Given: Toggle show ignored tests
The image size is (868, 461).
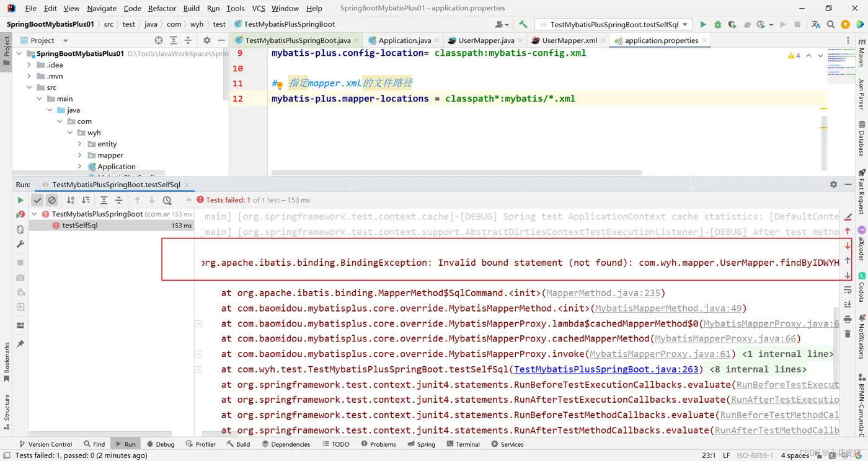Looking at the screenshot, I should 52,200.
